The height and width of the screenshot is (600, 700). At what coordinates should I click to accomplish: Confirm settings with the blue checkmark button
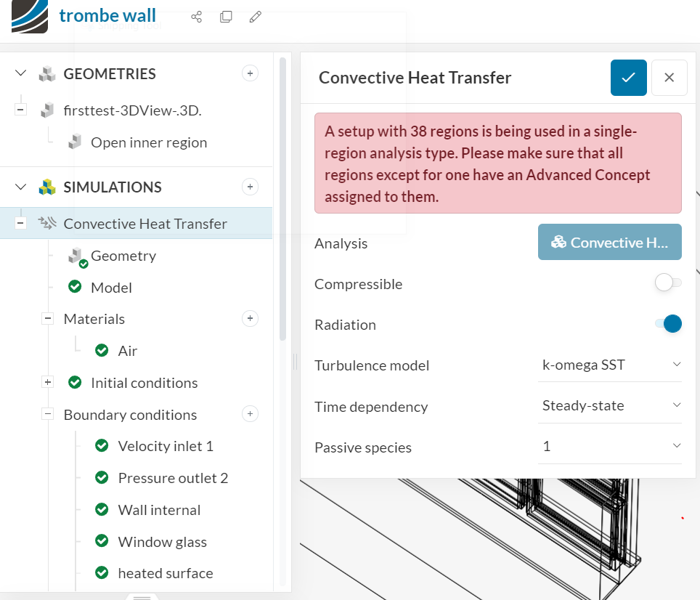(628, 78)
